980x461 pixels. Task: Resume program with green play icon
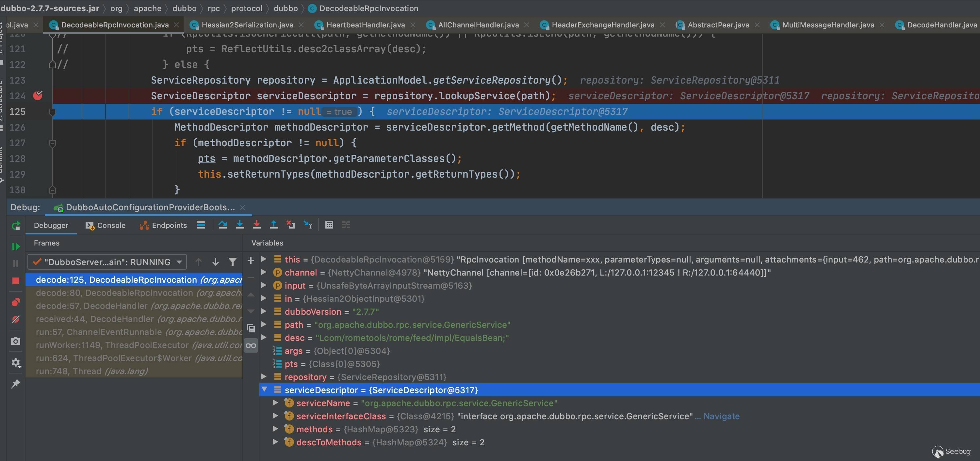16,246
